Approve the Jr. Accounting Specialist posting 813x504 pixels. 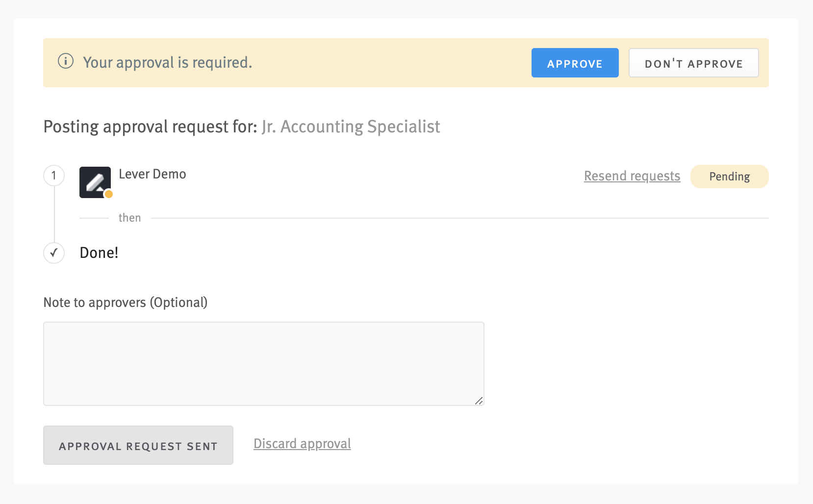click(x=575, y=63)
